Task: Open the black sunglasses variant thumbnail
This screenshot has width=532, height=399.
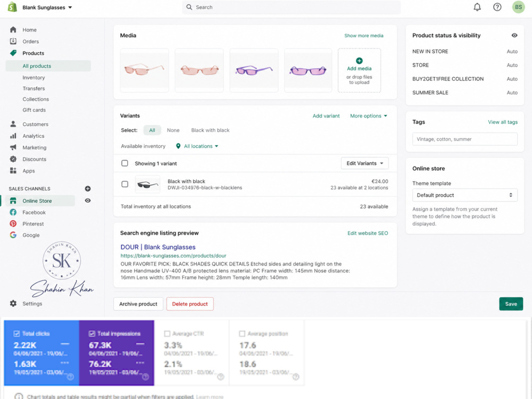Action: click(147, 185)
